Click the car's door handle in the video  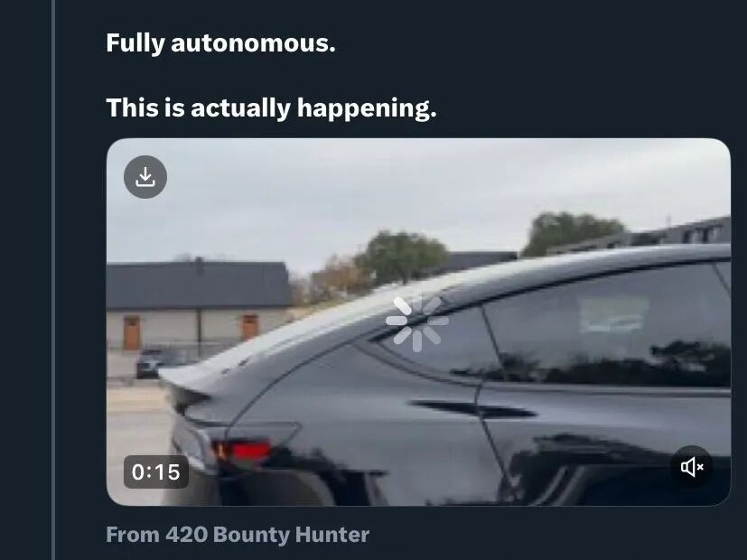click(x=472, y=409)
